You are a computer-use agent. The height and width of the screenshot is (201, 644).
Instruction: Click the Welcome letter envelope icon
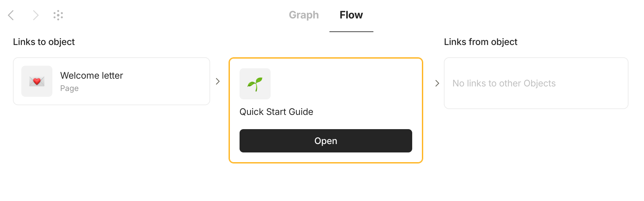(x=37, y=81)
